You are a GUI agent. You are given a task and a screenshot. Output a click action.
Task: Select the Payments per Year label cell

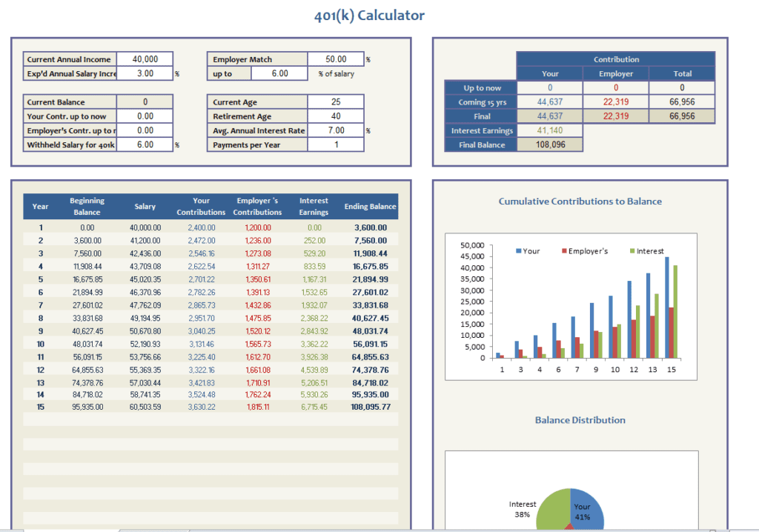(257, 144)
